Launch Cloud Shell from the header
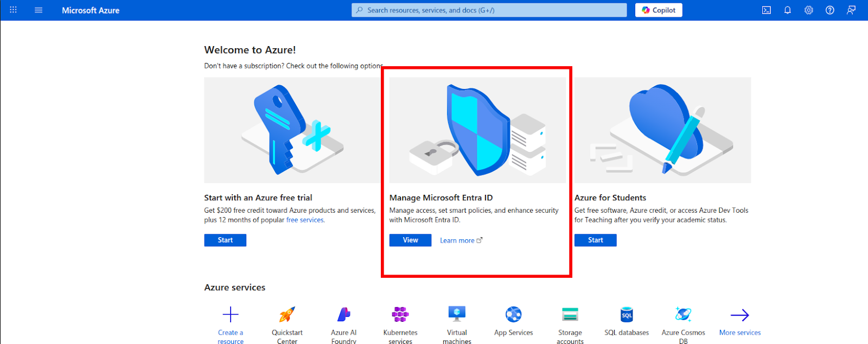The image size is (868, 344). [767, 10]
